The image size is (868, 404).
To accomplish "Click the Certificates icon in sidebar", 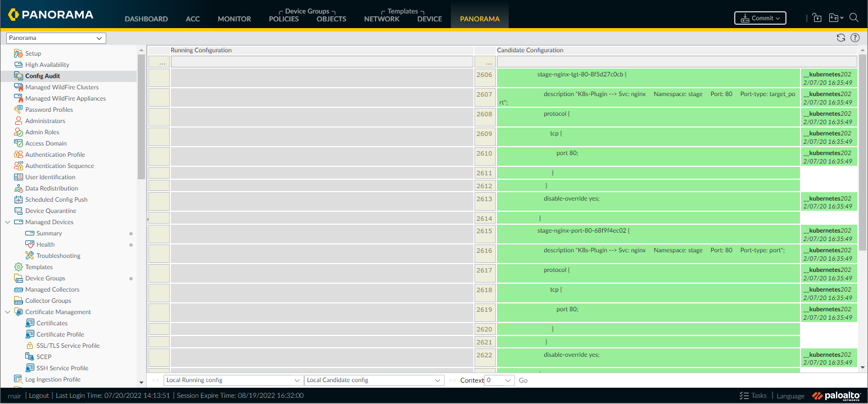I will (x=30, y=323).
